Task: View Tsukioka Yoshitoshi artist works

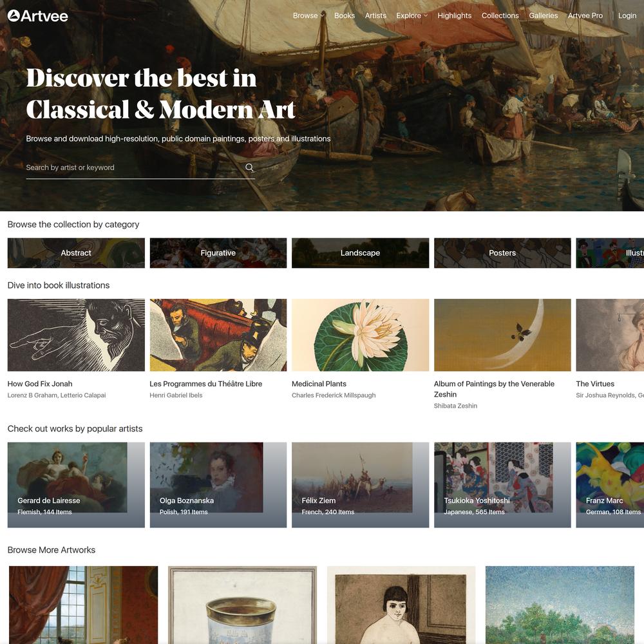Action: click(x=502, y=485)
